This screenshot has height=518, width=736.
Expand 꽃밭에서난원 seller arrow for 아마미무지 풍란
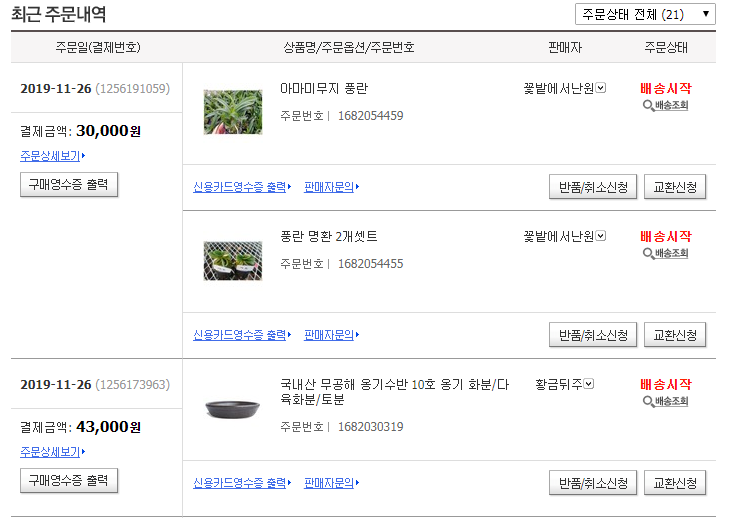tap(601, 88)
